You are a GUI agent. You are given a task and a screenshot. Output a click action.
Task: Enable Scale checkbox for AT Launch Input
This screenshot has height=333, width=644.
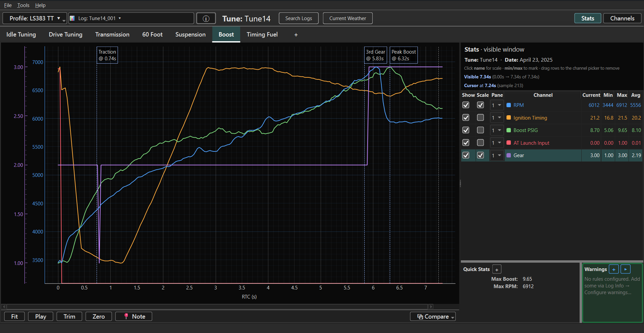[481, 143]
